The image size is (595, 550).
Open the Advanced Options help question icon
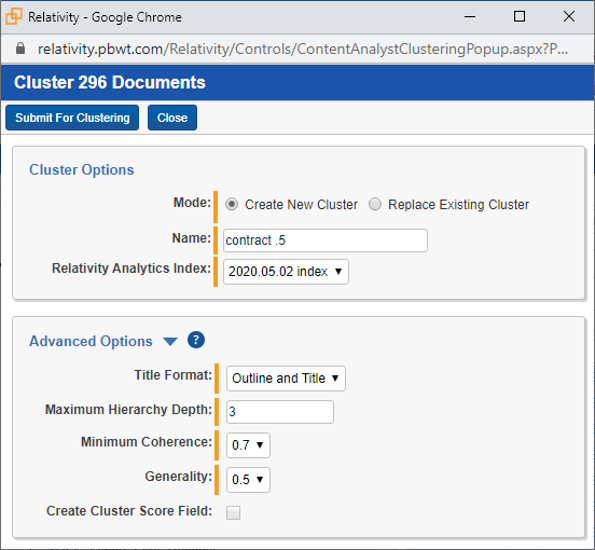coord(196,340)
